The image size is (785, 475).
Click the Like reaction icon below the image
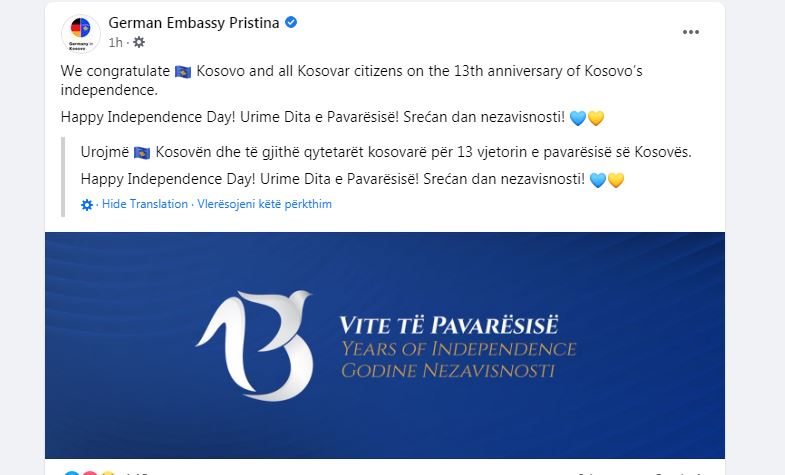(x=72, y=472)
